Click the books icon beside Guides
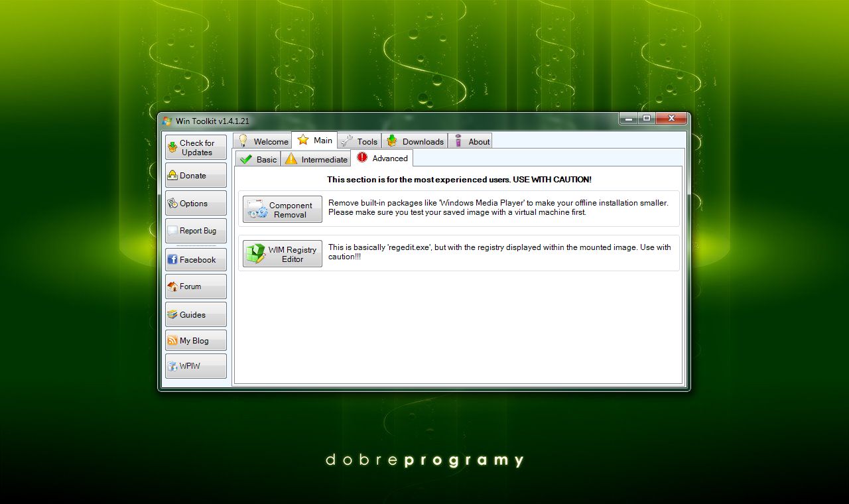 pyautogui.click(x=172, y=314)
